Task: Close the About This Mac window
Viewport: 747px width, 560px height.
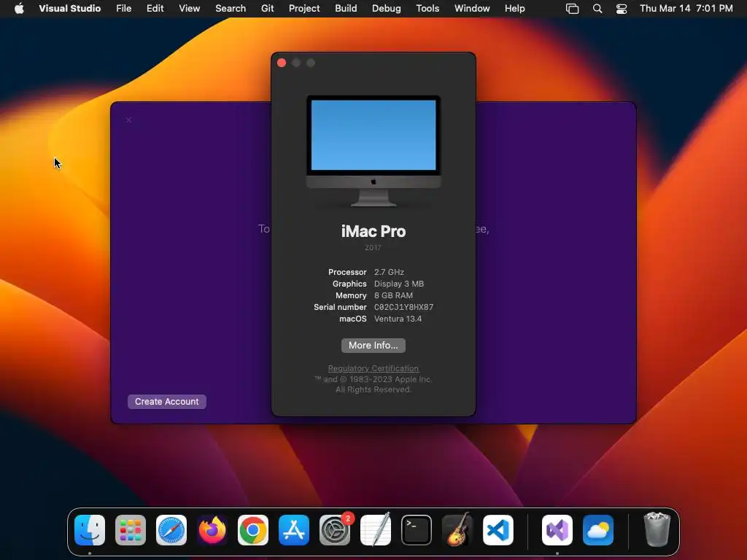Action: point(282,63)
